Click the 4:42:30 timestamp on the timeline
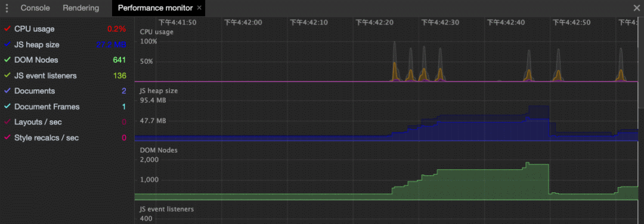The width and height of the screenshot is (644, 224). tap(440, 23)
